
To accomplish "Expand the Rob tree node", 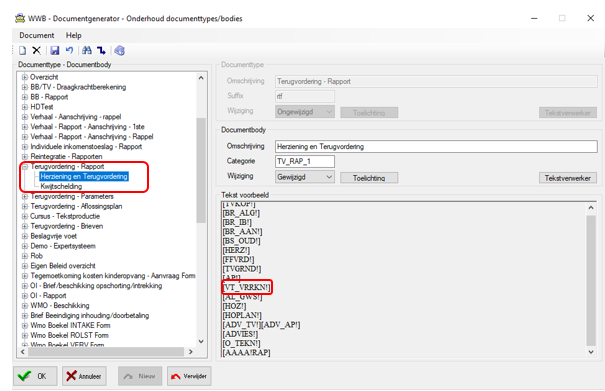I will [x=25, y=256].
